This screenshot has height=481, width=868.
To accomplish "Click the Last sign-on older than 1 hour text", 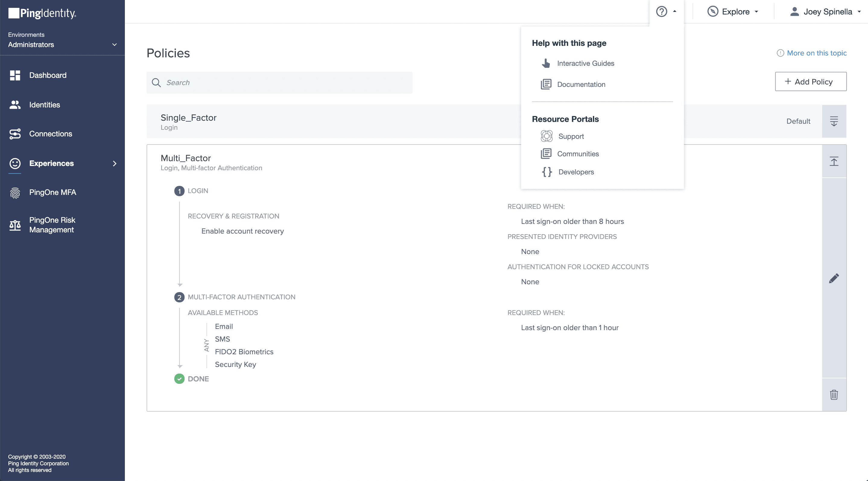I will (569, 328).
